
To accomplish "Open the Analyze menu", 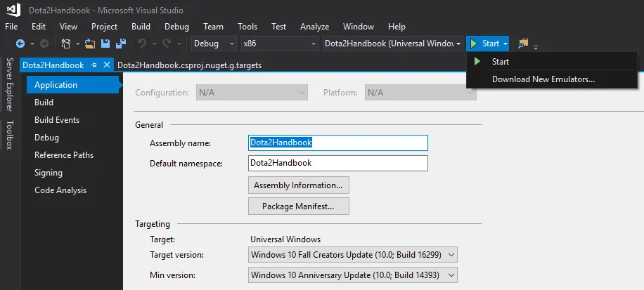I will tap(314, 27).
